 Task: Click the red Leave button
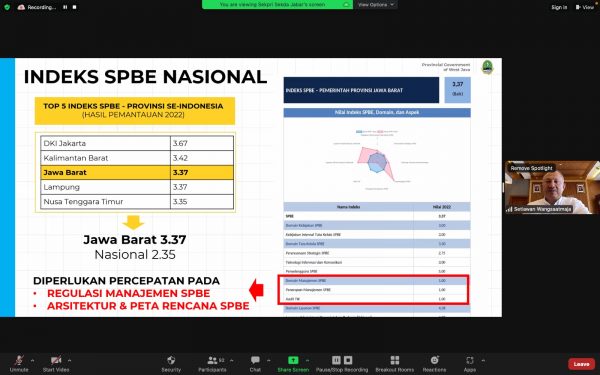[x=581, y=364]
